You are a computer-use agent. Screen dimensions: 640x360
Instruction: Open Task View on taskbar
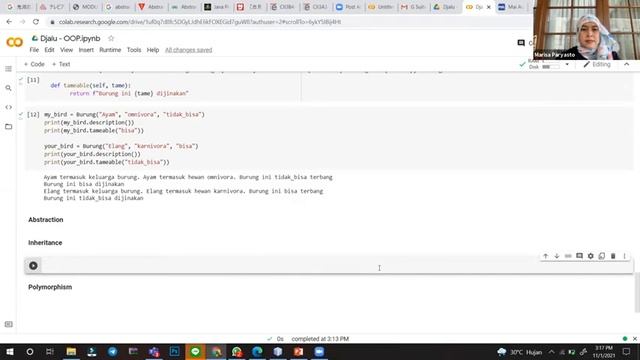tap(50, 351)
